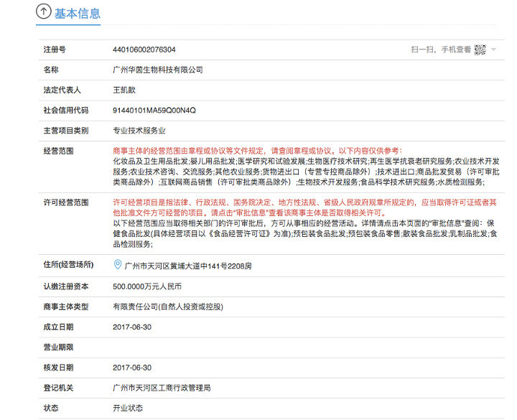Select company name 广州华茵生物科技有限公司

coord(158,70)
